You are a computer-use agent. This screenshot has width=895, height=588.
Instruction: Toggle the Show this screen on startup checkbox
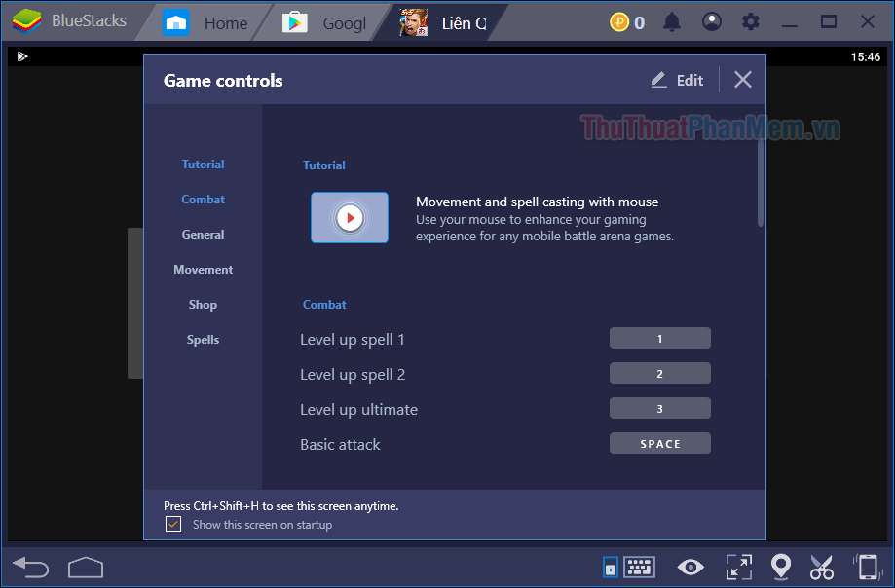(x=172, y=523)
